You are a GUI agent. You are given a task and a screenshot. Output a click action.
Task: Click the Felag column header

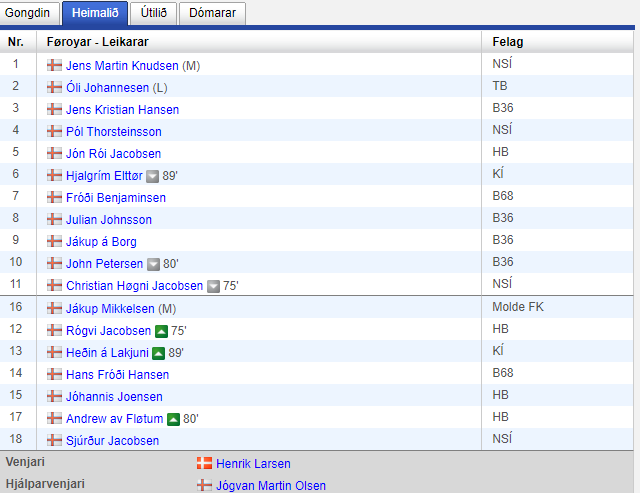[508, 42]
